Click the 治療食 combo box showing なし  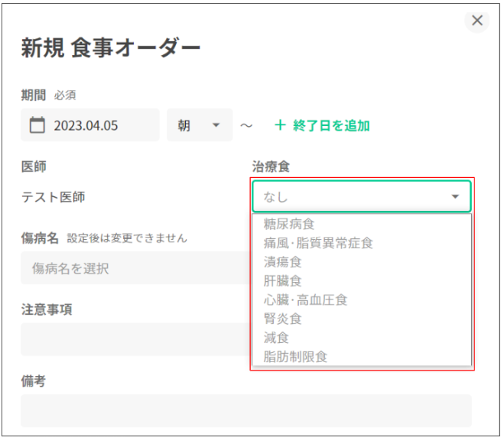point(352,197)
